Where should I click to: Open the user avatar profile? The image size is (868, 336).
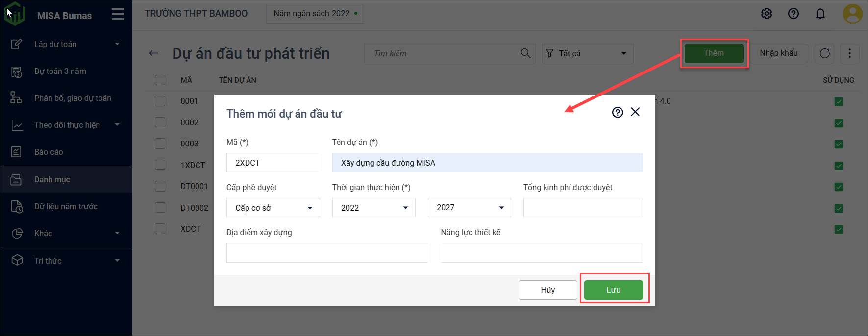[x=852, y=14]
